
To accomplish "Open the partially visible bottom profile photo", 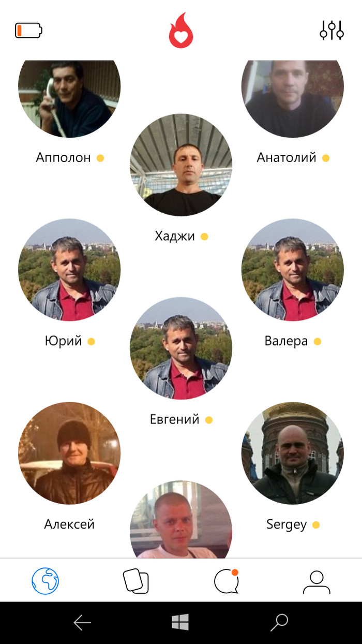I will (181, 519).
